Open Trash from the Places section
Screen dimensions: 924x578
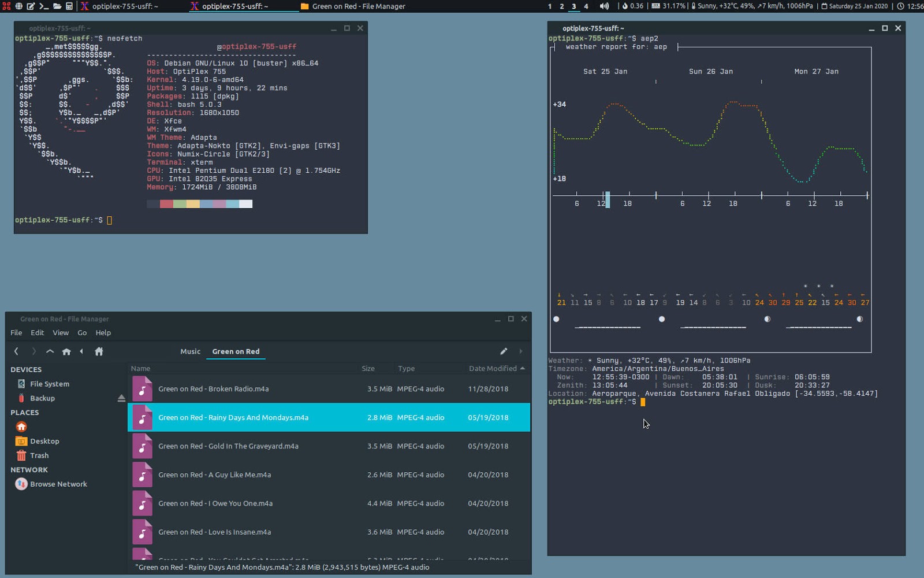(x=39, y=455)
